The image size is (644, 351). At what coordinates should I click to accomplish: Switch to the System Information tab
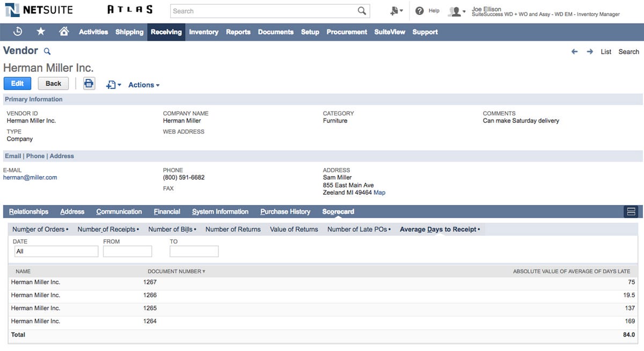point(220,211)
